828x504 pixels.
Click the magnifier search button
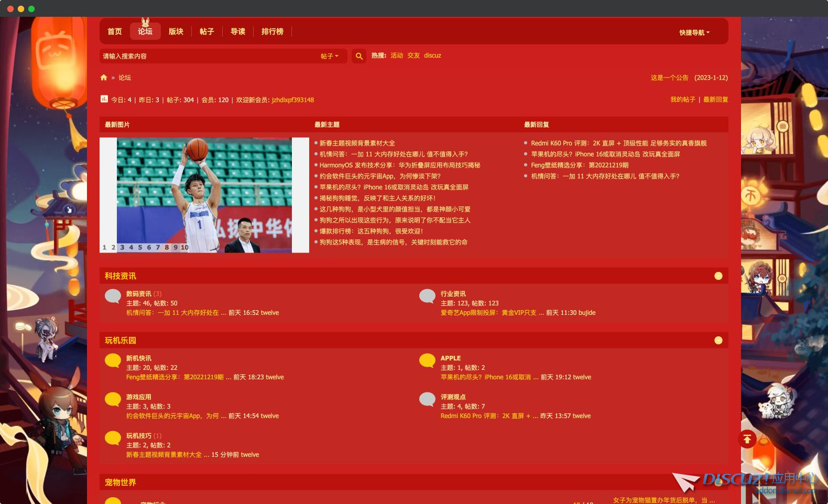[359, 56]
